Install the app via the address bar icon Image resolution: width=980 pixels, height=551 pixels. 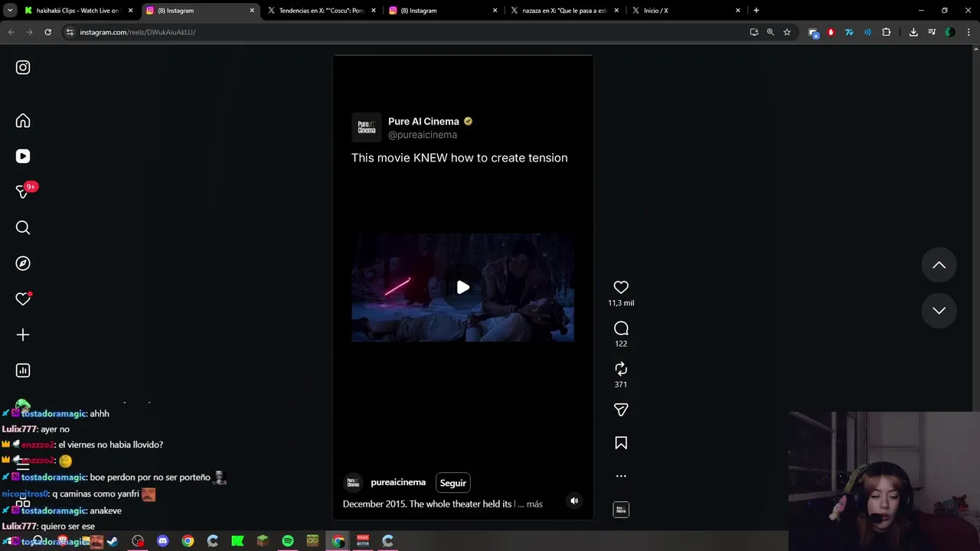[x=754, y=32]
